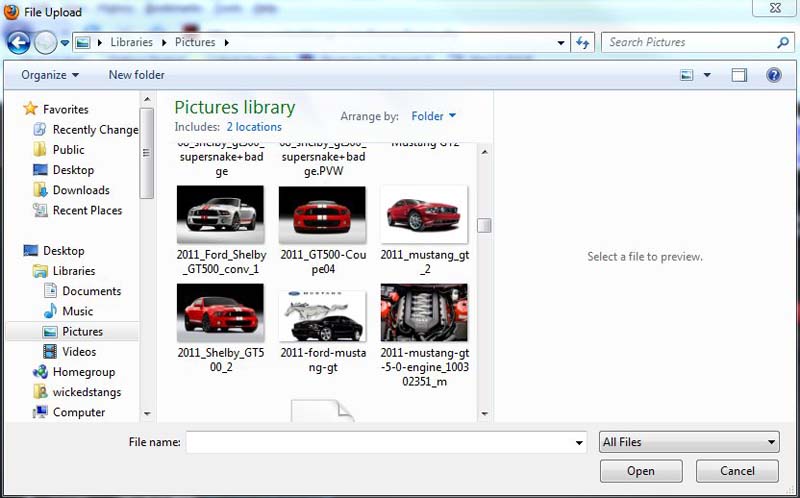Viewport: 800px width, 498px height.
Task: Select the 2011_Shelby_GT500_2 thumbnail
Action: point(220,312)
